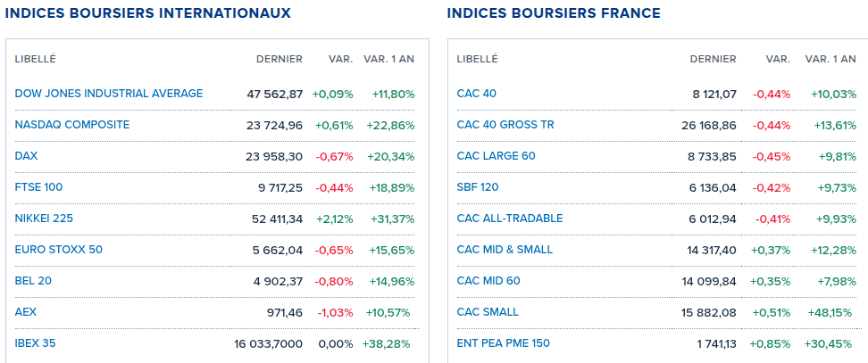The width and height of the screenshot is (868, 363).
Task: Open the CAC Mid & Small link
Action: 505,250
